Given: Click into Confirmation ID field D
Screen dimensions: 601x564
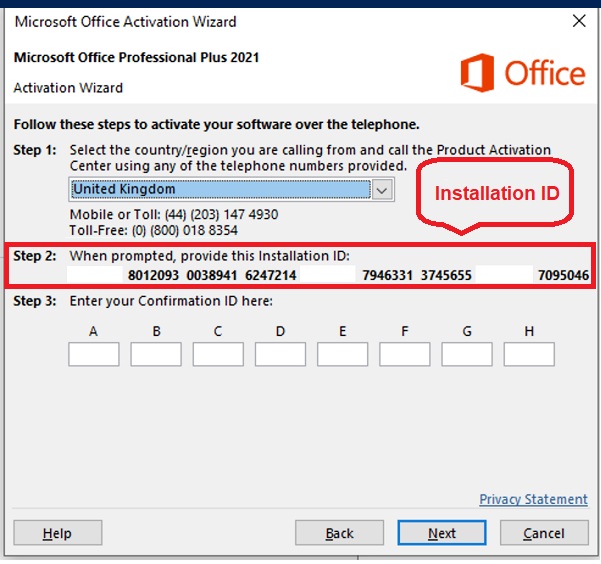Looking at the screenshot, I should (x=280, y=354).
